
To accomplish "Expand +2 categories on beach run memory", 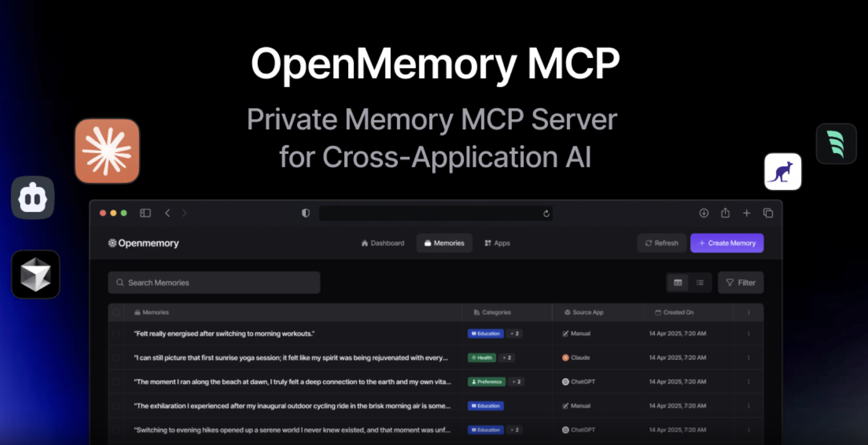I will (x=516, y=382).
